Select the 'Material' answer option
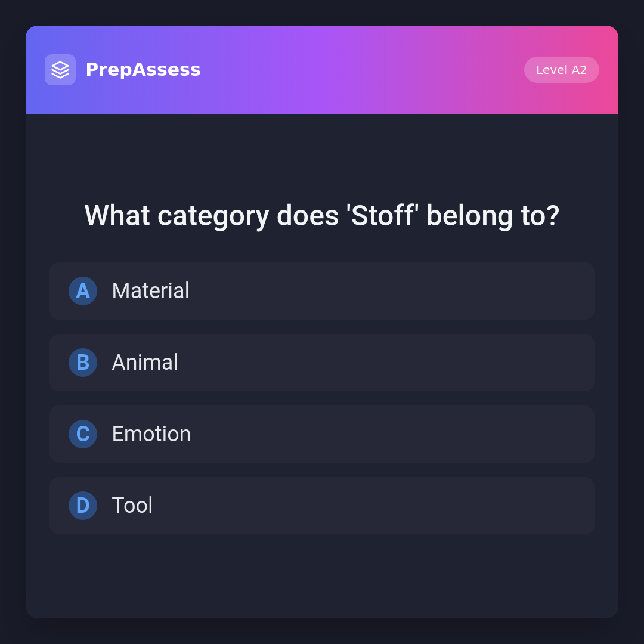 [322, 291]
